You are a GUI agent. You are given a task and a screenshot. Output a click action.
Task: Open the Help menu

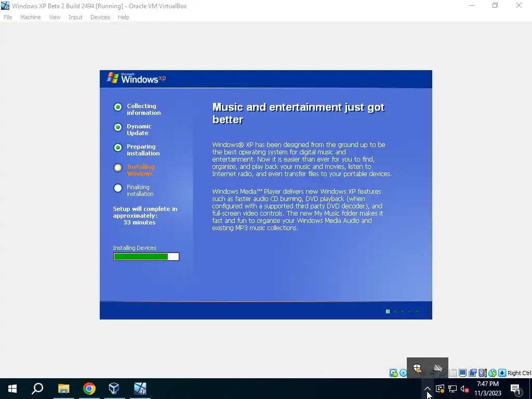click(123, 17)
